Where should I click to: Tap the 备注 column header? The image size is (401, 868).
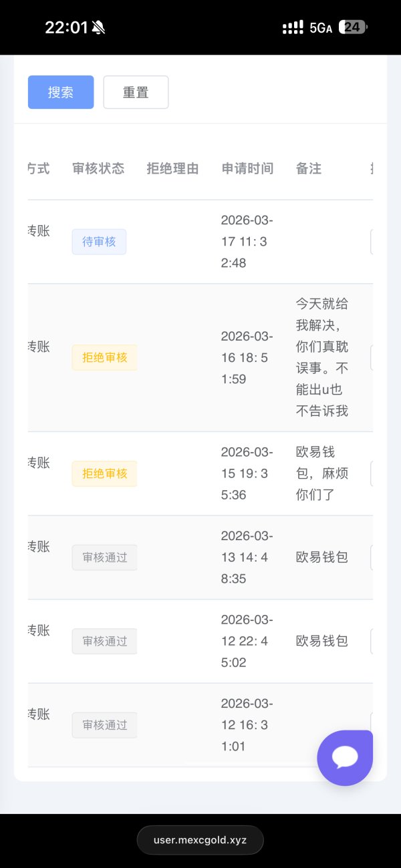pyautogui.click(x=309, y=169)
